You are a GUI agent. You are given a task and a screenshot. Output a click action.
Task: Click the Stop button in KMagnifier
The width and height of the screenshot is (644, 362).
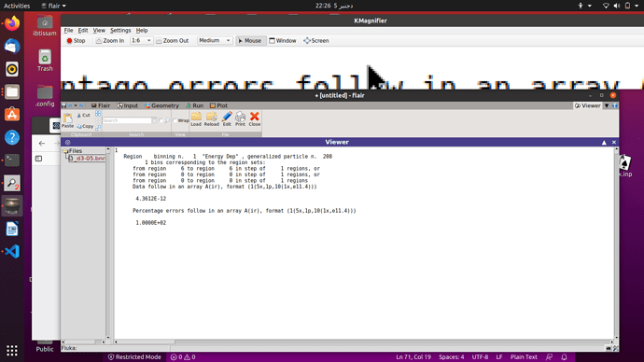tap(76, 41)
